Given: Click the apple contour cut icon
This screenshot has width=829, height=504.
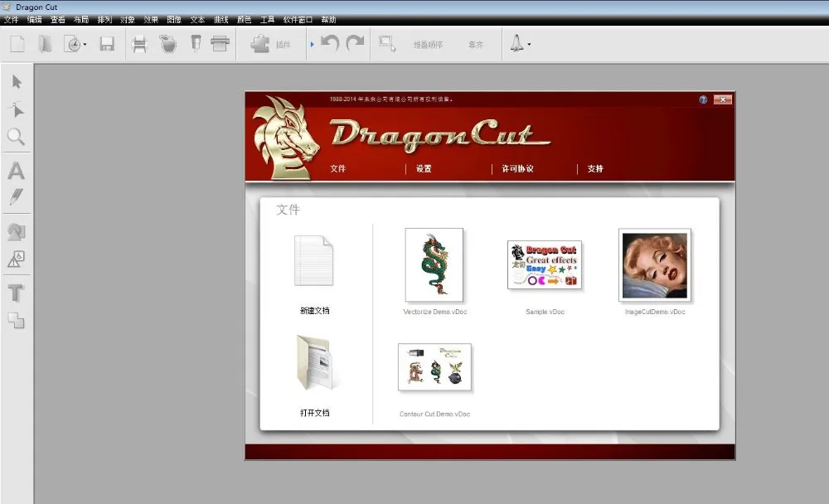Looking at the screenshot, I should (x=168, y=44).
